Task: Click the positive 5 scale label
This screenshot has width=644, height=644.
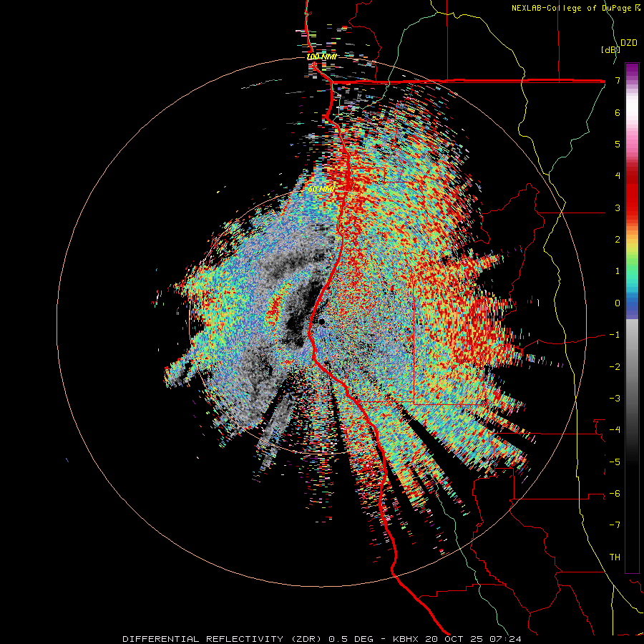Action: tap(618, 144)
